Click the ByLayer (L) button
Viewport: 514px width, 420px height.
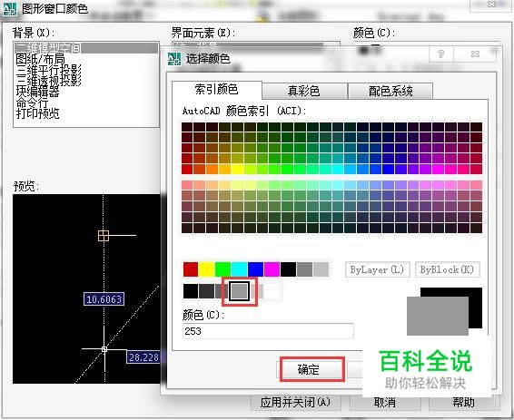click(377, 269)
